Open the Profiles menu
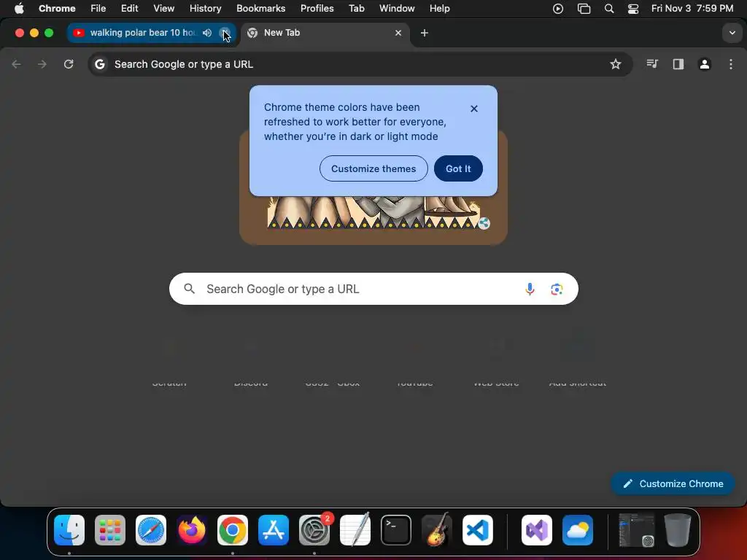The width and height of the screenshot is (747, 560). [317, 9]
